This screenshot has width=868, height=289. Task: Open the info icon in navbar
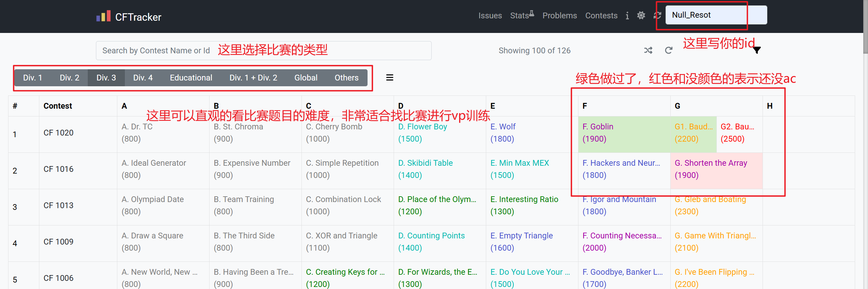coord(627,16)
